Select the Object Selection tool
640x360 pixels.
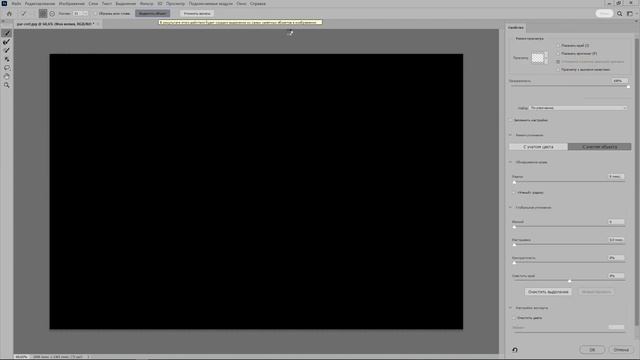[7, 59]
